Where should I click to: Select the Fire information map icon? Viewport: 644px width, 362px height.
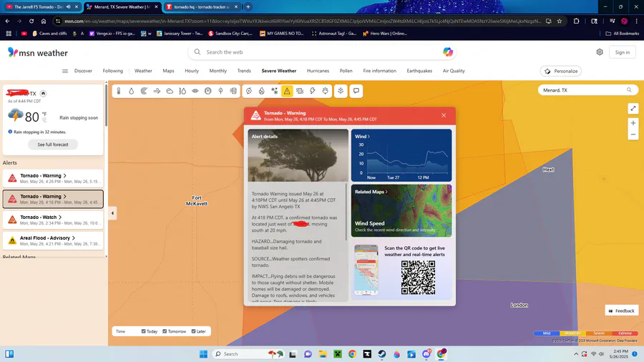pos(262,91)
